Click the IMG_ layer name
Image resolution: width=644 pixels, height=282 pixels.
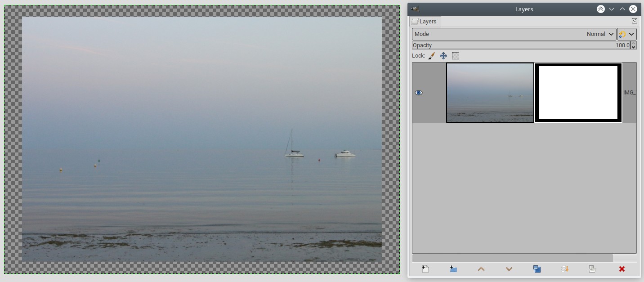(630, 93)
